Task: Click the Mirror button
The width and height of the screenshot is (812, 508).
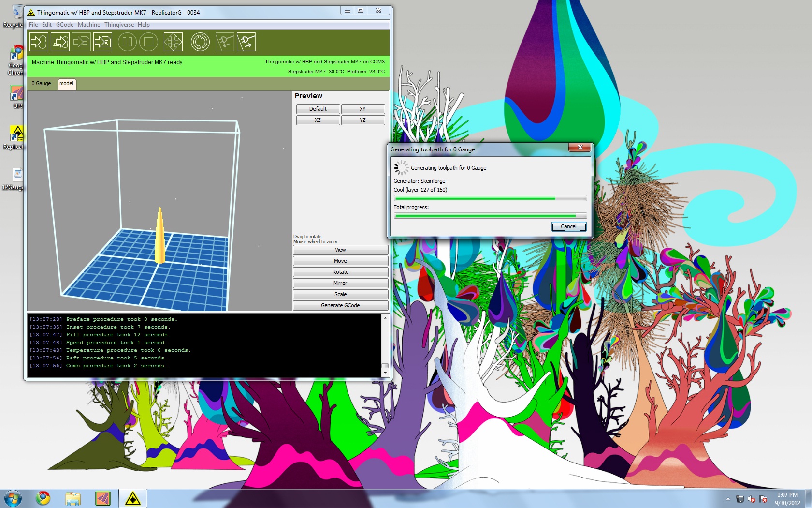Action: click(x=340, y=283)
